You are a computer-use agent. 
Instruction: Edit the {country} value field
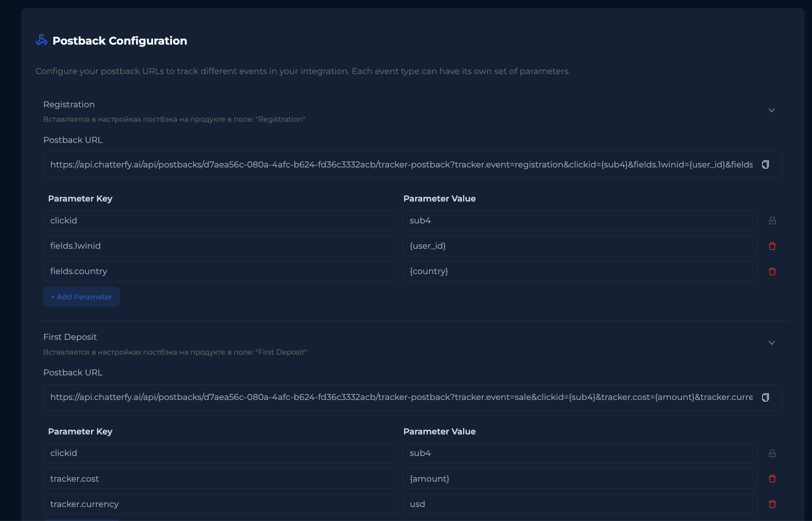coord(579,271)
